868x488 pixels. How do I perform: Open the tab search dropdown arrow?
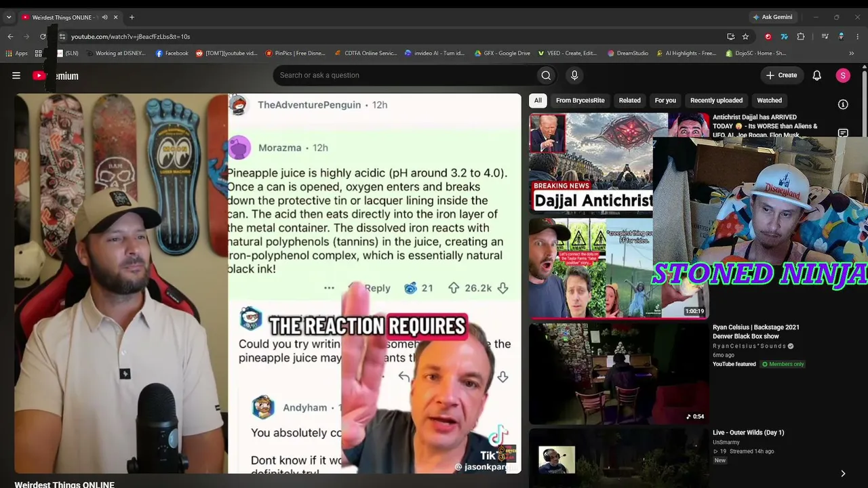click(x=9, y=17)
